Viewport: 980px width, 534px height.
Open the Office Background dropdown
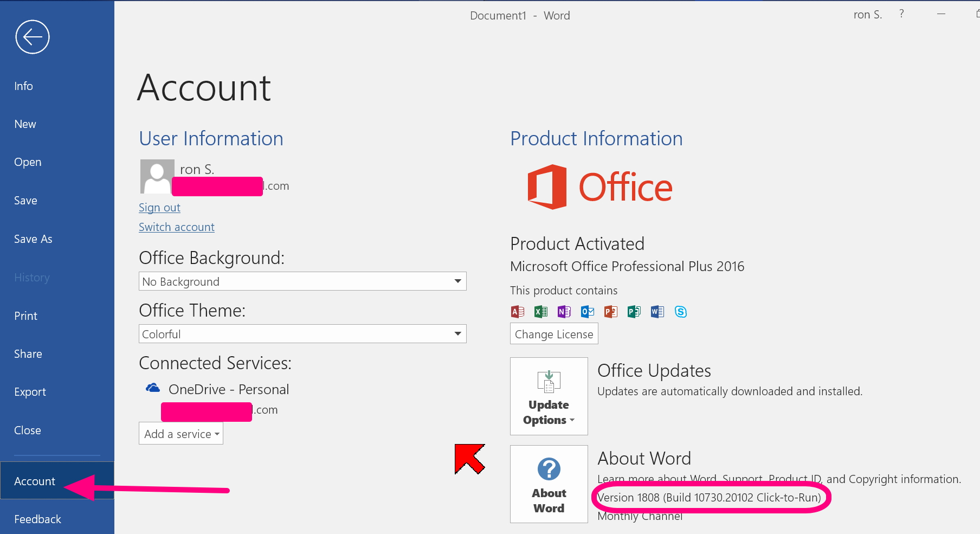(302, 281)
